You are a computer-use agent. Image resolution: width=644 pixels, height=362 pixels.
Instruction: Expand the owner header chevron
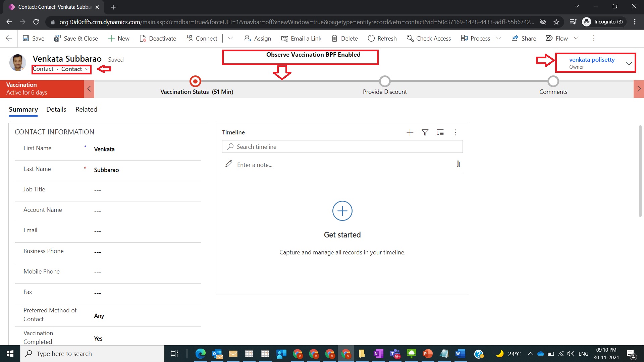(629, 63)
